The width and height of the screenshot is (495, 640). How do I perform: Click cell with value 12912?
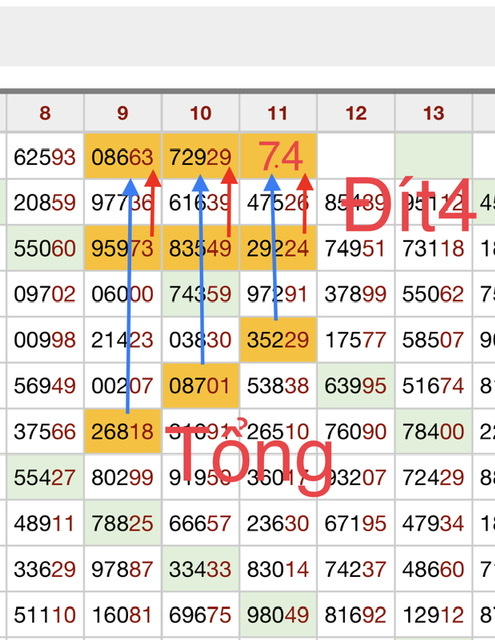(x=433, y=615)
